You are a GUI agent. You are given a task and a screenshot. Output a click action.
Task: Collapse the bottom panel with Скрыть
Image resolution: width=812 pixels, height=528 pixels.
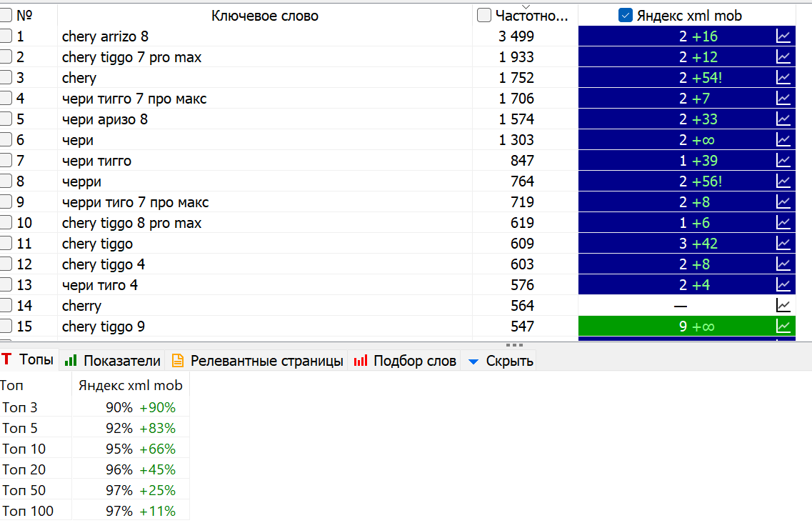pos(500,361)
